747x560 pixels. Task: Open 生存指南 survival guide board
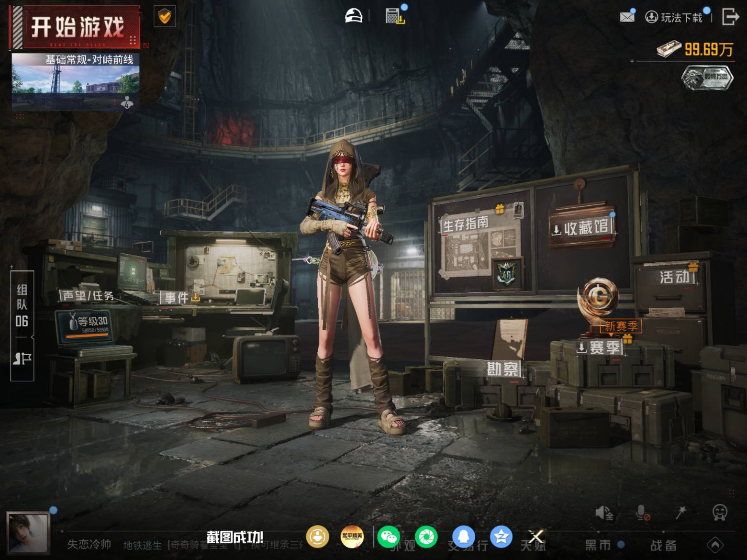(466, 224)
